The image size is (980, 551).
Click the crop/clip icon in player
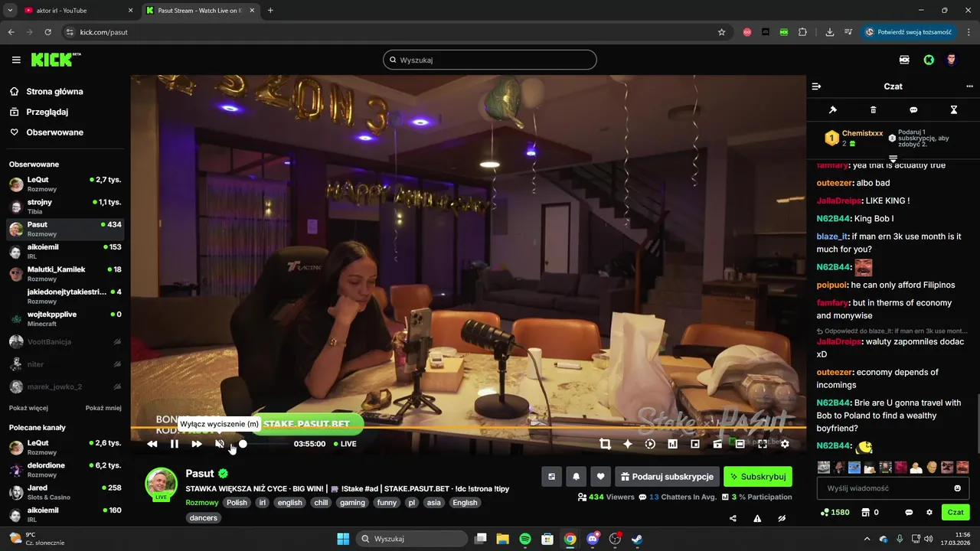click(x=605, y=444)
